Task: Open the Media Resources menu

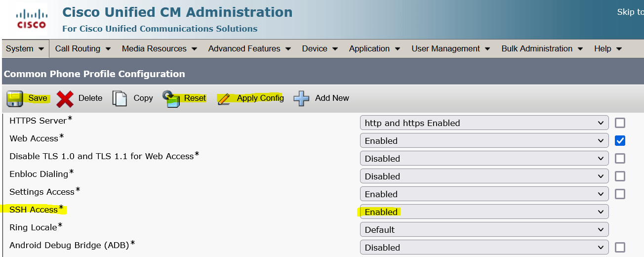Action: 160,48
